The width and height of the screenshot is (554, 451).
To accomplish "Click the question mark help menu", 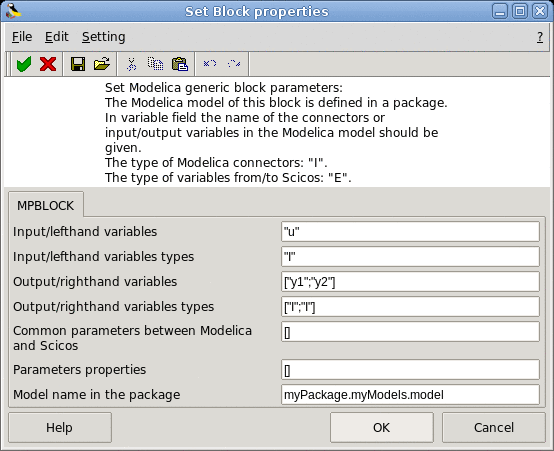I will pos(540,37).
